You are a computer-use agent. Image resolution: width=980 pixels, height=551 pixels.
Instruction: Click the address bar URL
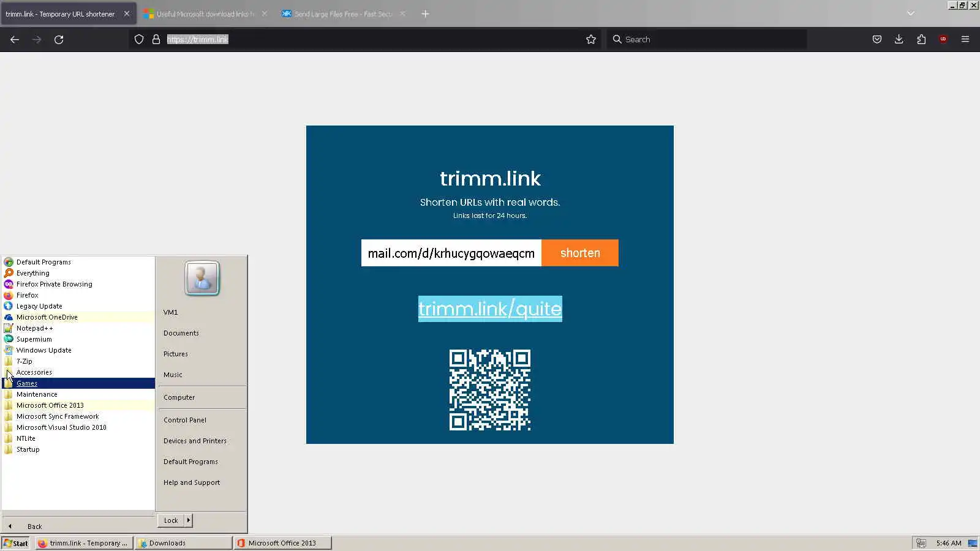197,39
